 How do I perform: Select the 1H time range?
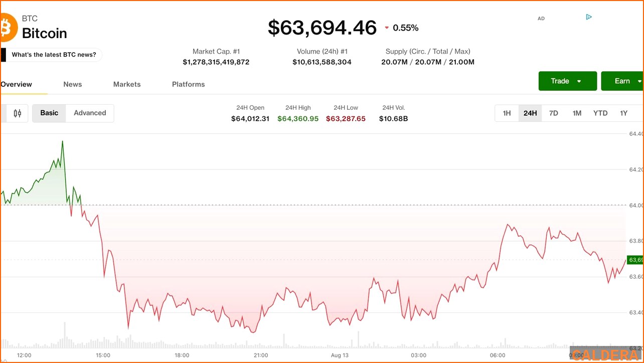pos(507,113)
